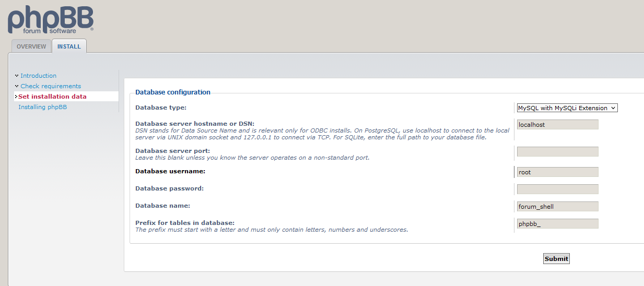Click the Database type label
The width and height of the screenshot is (644, 286).
(161, 108)
